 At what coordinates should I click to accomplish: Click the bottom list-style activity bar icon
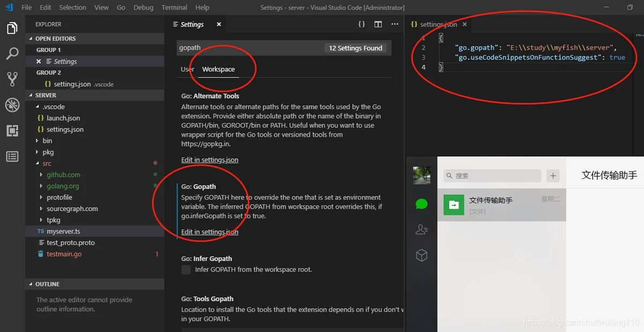(12, 156)
